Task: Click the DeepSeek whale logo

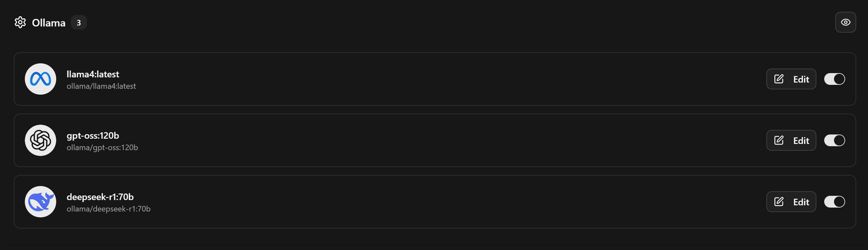Action: [x=41, y=201]
